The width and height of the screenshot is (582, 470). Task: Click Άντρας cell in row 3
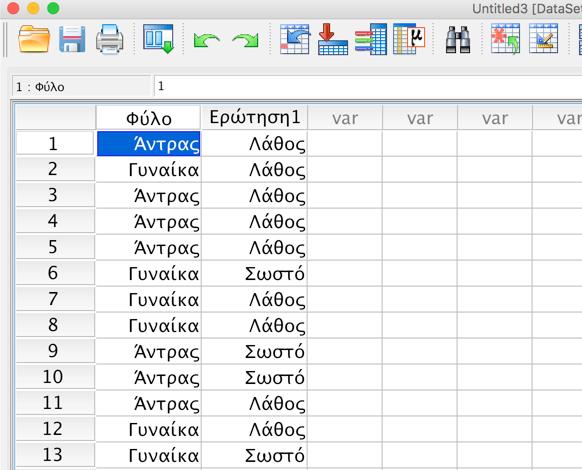pos(148,196)
